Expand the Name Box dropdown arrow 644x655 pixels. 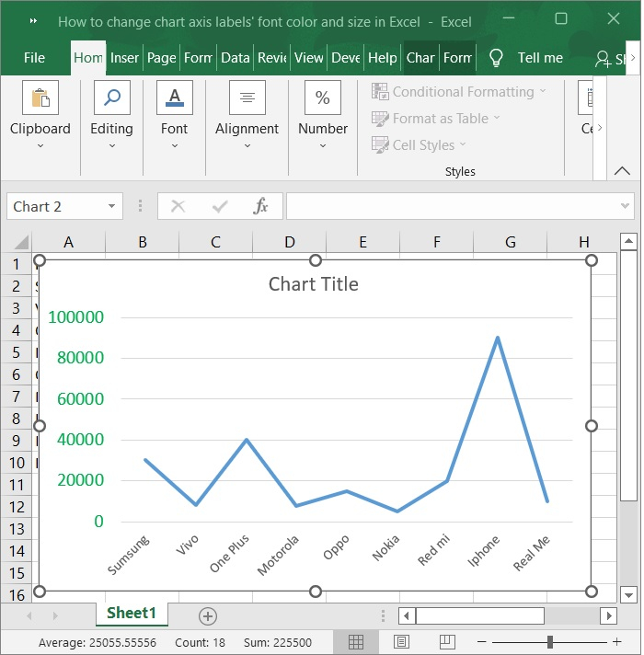112,207
